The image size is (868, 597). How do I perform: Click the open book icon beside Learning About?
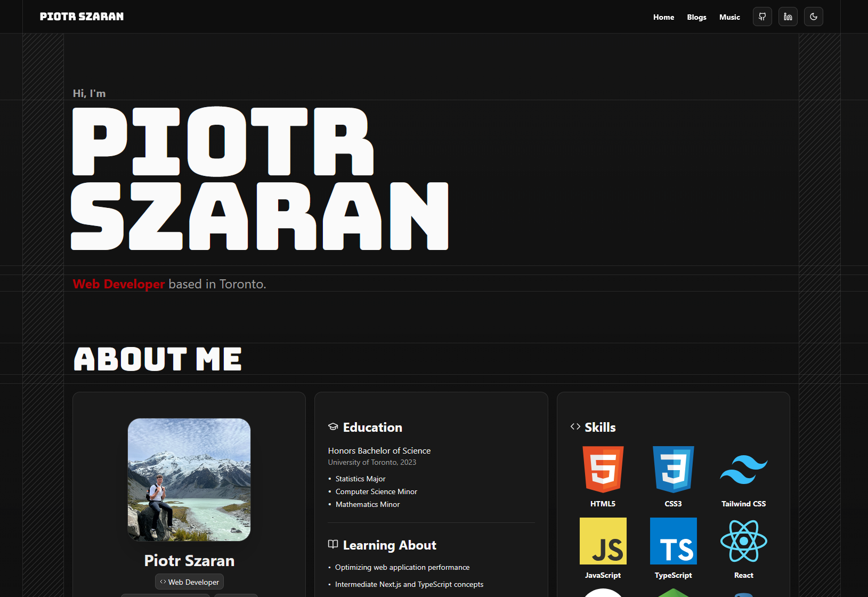(x=333, y=544)
